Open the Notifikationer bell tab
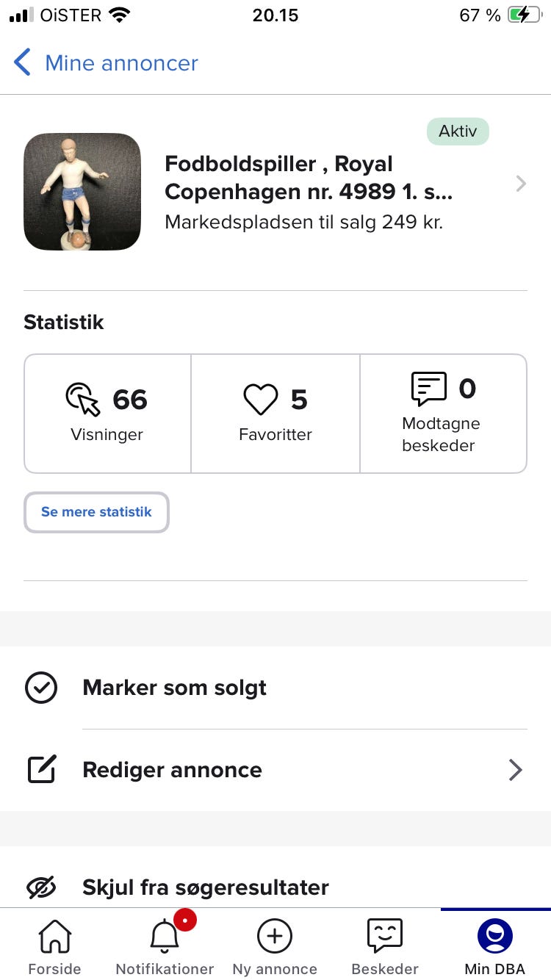 pyautogui.click(x=165, y=948)
